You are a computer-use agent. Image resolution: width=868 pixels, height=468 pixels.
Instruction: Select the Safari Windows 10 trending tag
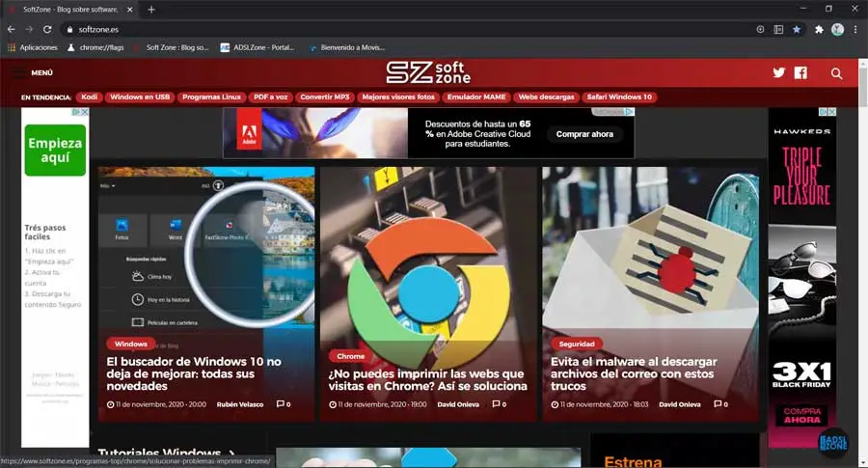point(619,96)
